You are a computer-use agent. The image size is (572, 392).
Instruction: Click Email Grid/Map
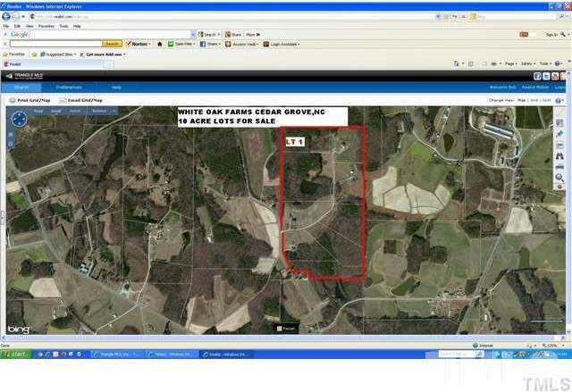tap(81, 100)
